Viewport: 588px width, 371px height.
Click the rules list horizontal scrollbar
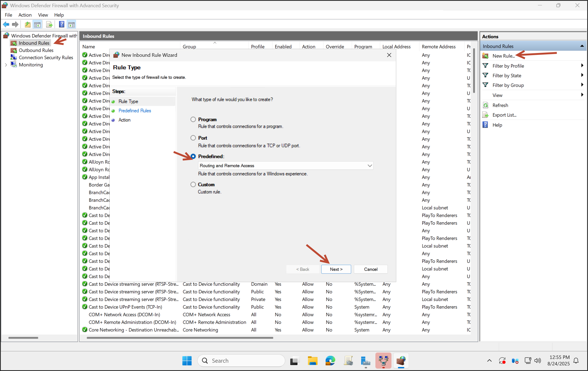click(180, 338)
